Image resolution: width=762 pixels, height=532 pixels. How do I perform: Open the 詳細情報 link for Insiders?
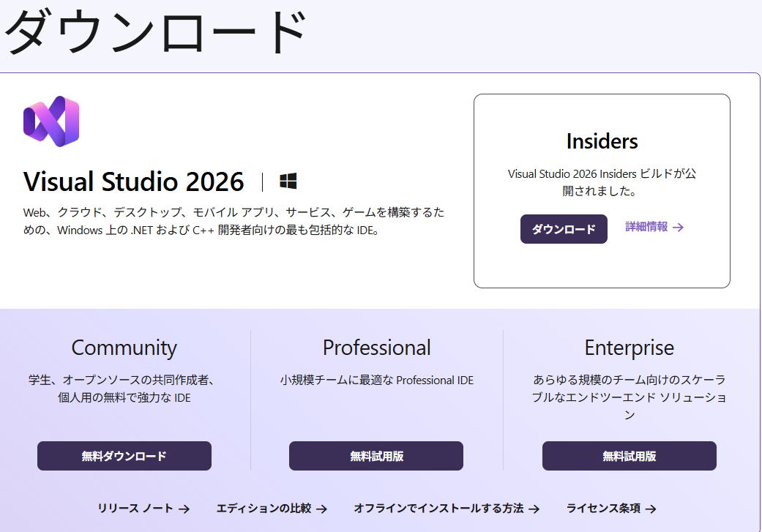[646, 227]
